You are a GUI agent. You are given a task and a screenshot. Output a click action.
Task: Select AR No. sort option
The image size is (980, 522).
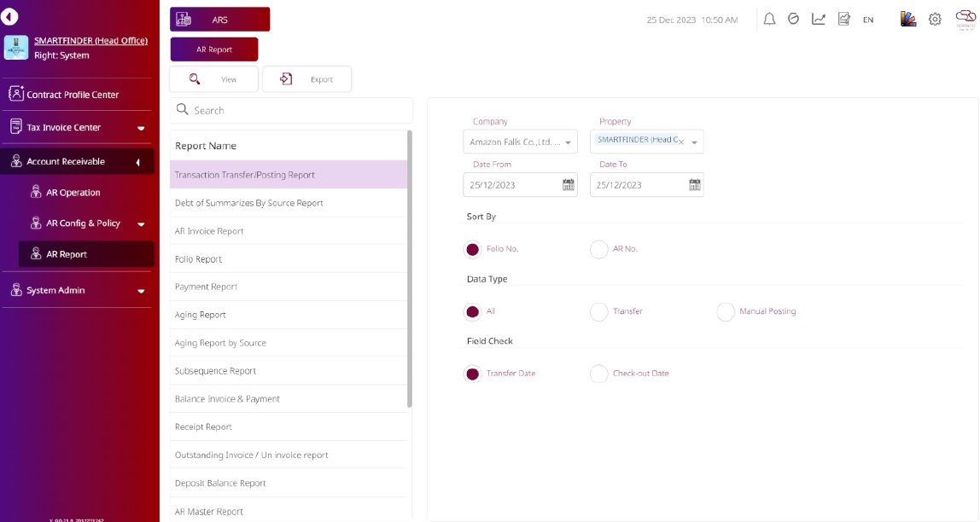coord(599,249)
